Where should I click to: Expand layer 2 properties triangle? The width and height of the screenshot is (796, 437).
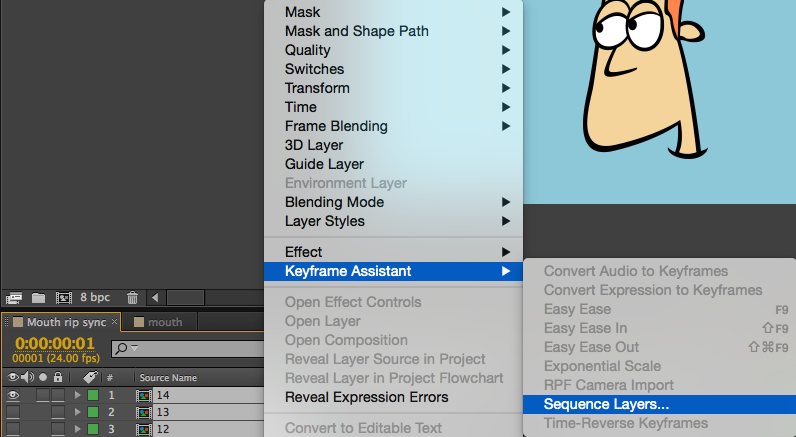(77, 412)
